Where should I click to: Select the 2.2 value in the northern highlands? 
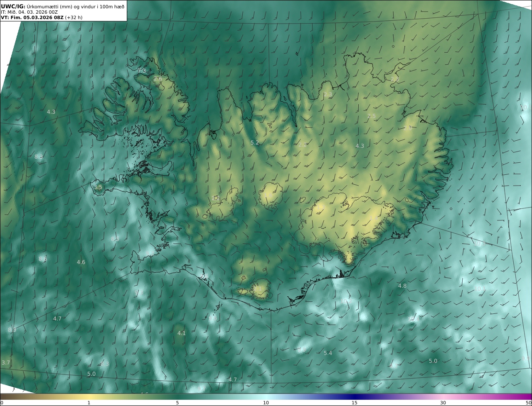[303, 144]
